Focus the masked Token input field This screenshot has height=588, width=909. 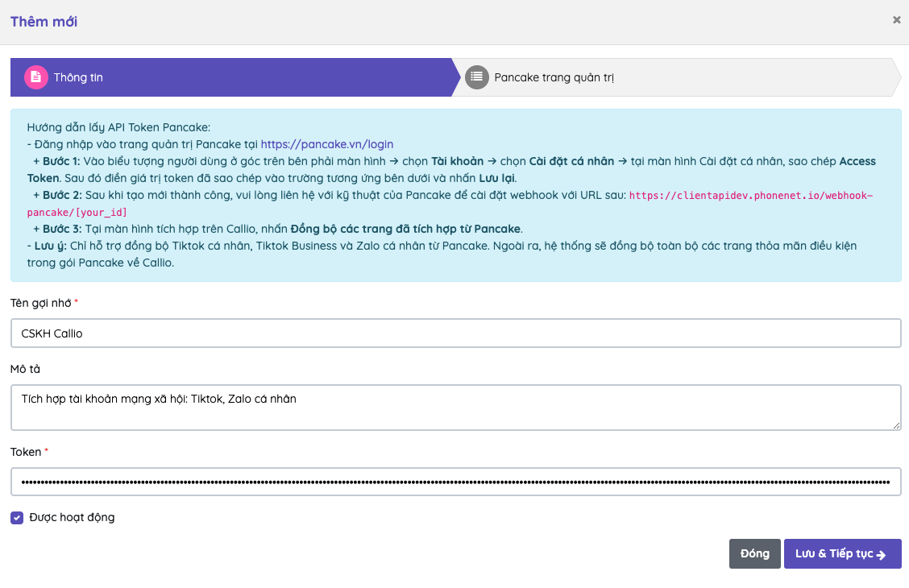pyautogui.click(x=455, y=482)
